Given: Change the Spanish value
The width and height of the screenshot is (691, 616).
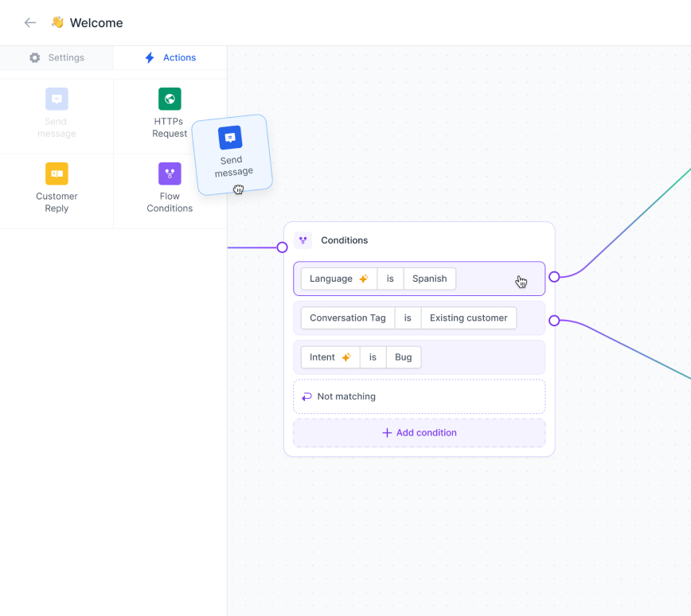Looking at the screenshot, I should [x=430, y=279].
